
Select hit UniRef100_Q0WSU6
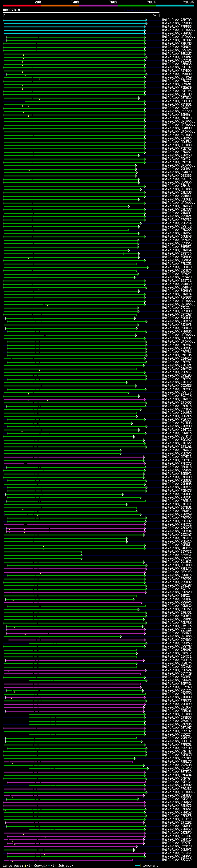(177, 724)
